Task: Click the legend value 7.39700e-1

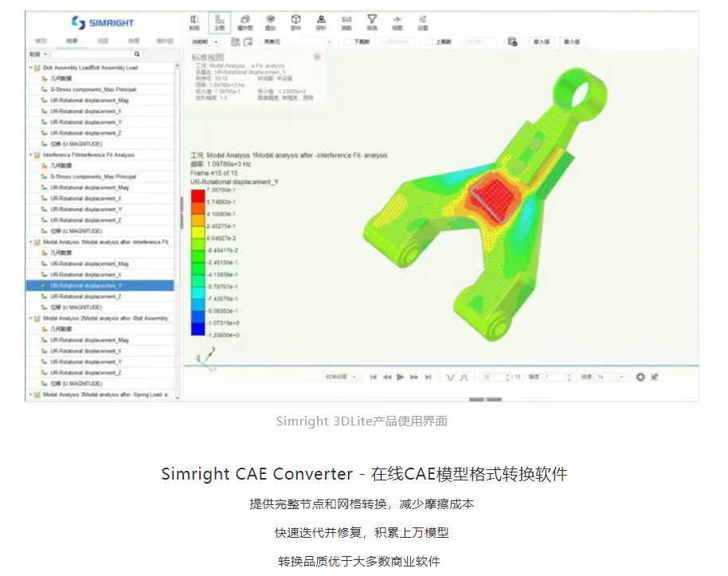Action: [x=221, y=190]
